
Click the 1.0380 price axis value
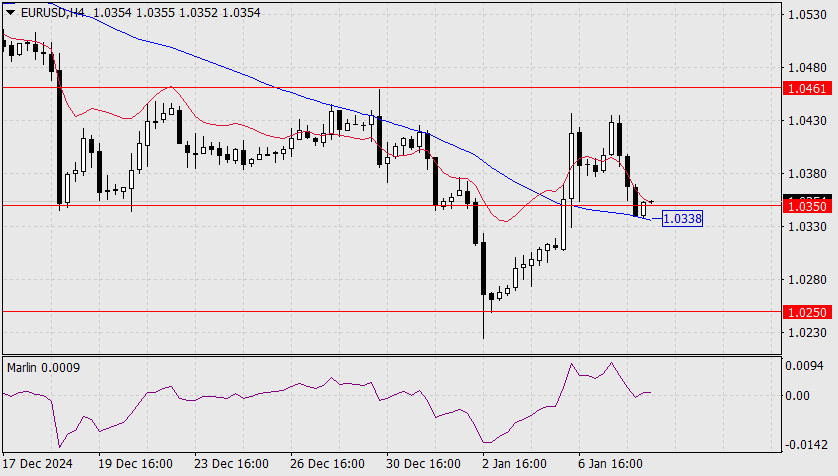pos(808,174)
